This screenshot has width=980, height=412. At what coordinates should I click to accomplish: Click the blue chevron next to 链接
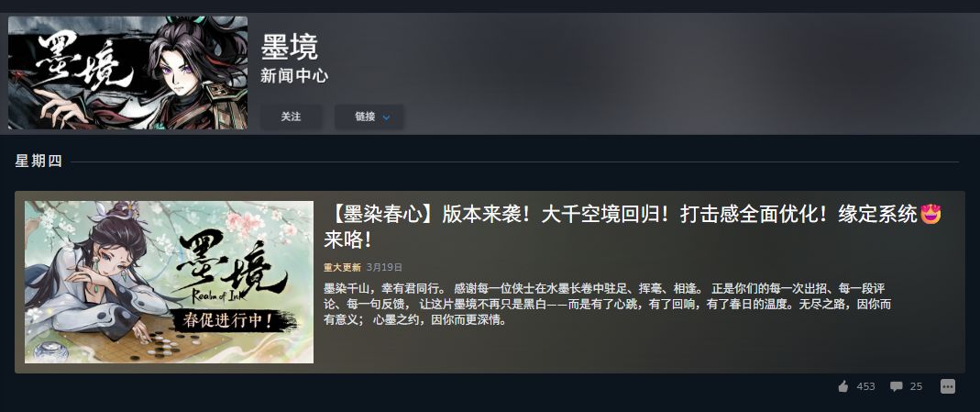point(386,117)
